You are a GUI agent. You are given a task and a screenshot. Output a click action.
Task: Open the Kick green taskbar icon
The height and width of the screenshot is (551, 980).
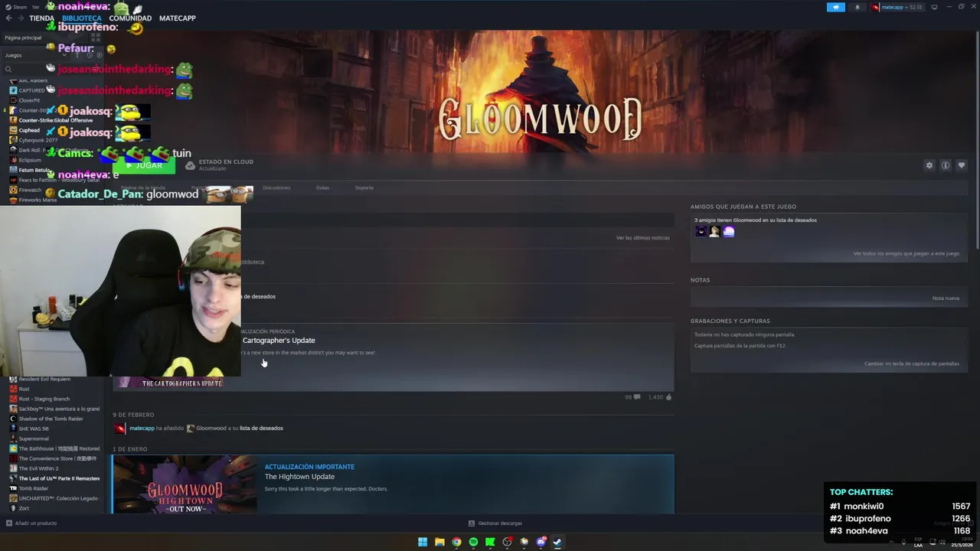(490, 542)
